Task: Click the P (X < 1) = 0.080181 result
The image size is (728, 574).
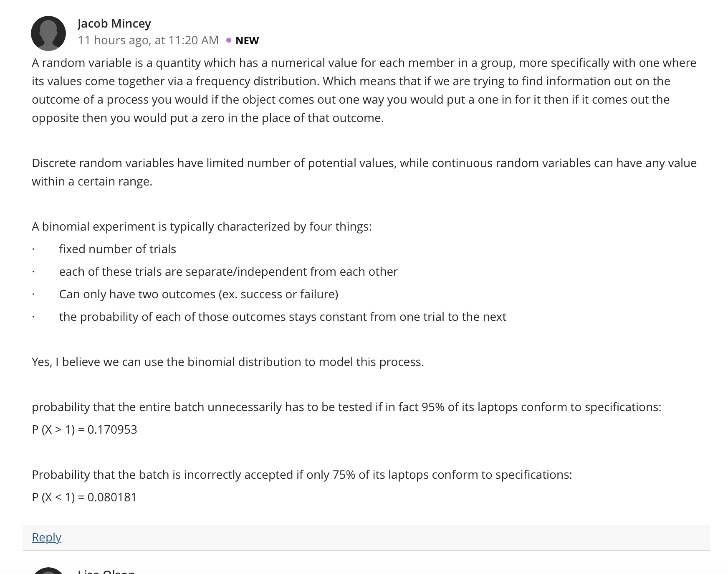Action: (84, 497)
